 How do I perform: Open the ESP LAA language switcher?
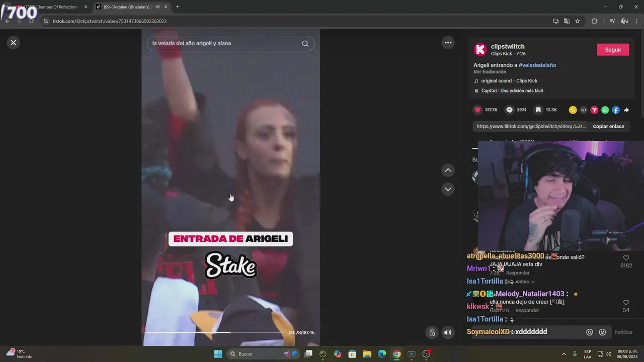tap(588, 354)
